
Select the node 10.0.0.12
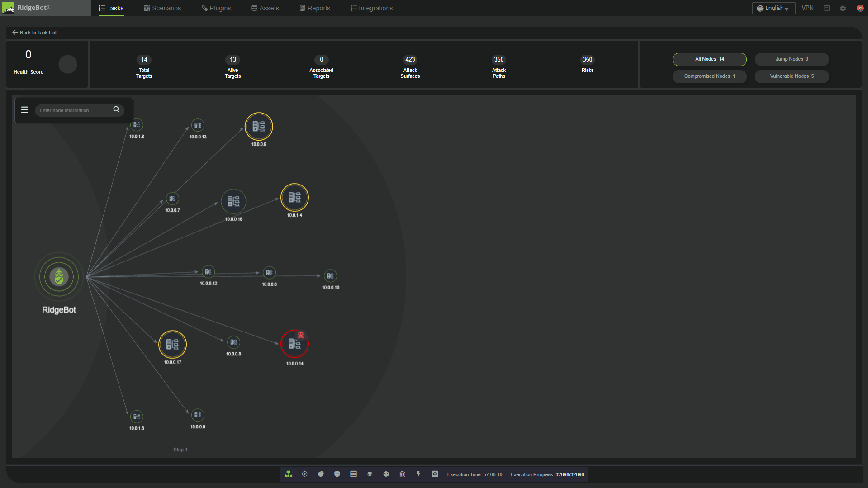208,272
